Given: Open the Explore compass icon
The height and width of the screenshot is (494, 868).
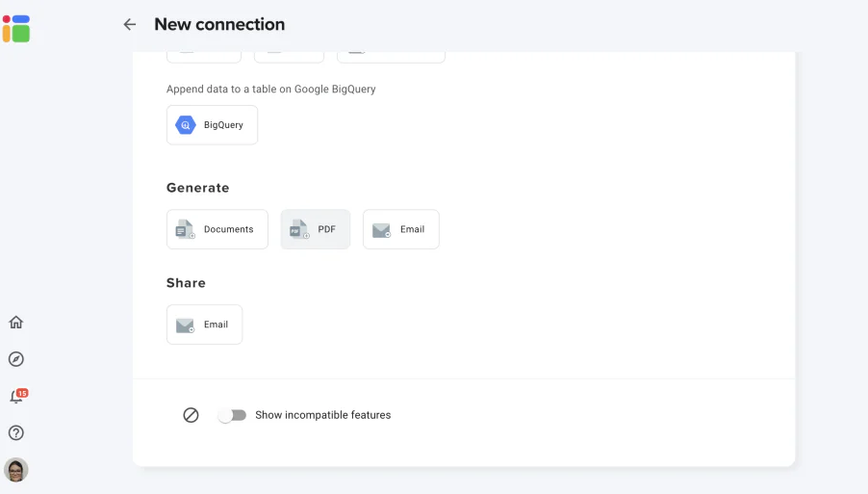Looking at the screenshot, I should point(16,359).
